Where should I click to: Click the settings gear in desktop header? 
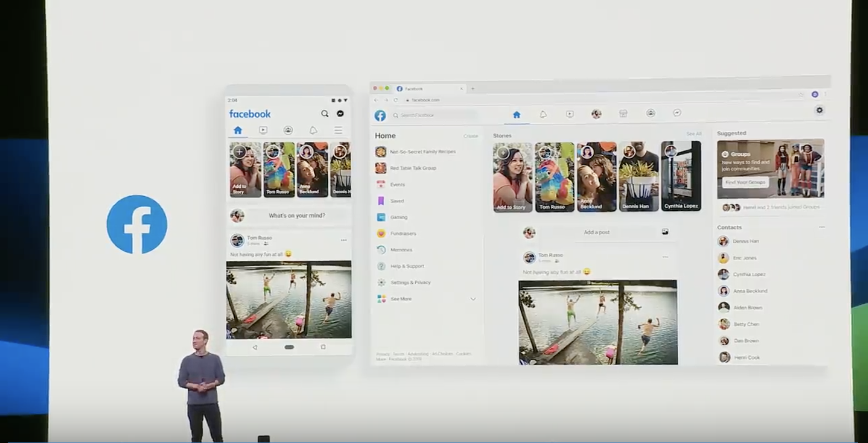click(x=819, y=110)
